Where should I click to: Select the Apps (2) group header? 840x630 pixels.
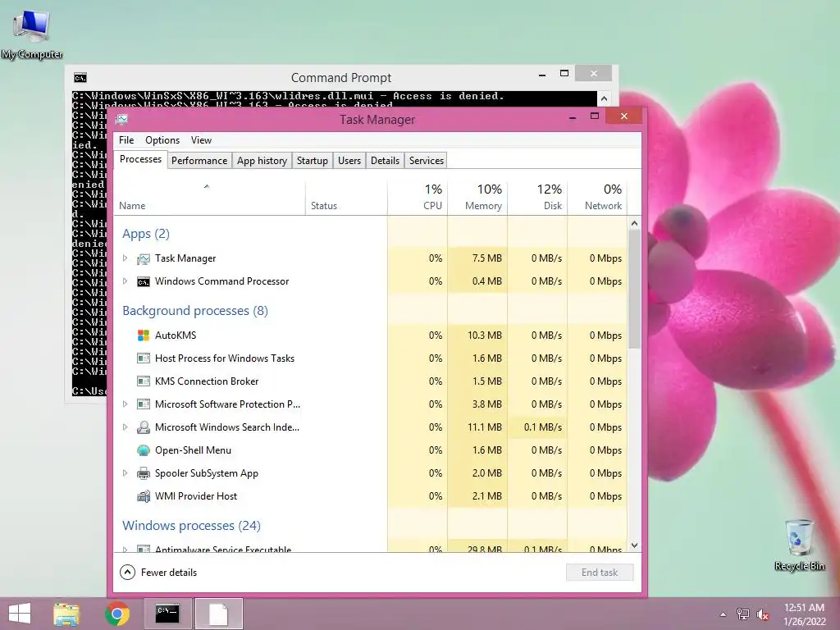tap(146, 234)
